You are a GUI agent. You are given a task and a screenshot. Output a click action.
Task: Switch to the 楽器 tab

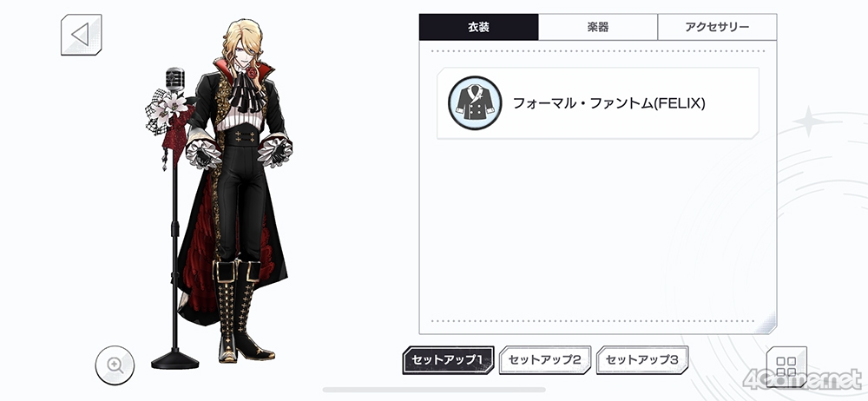[598, 27]
